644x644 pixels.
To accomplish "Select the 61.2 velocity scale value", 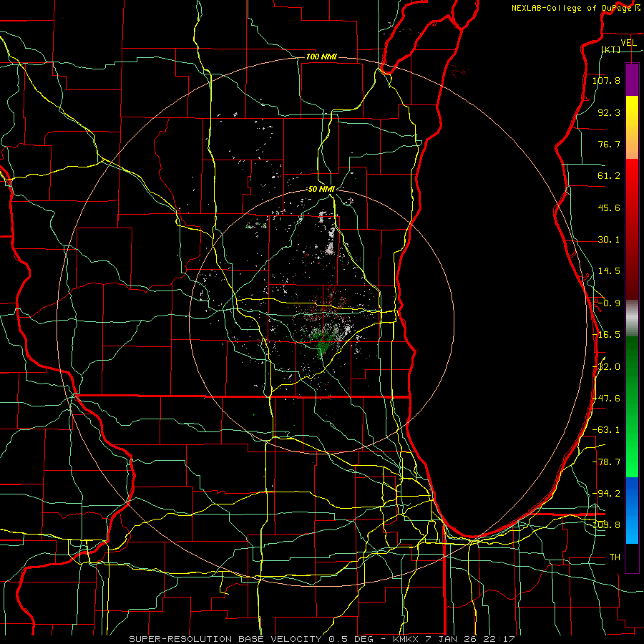I will click(609, 176).
